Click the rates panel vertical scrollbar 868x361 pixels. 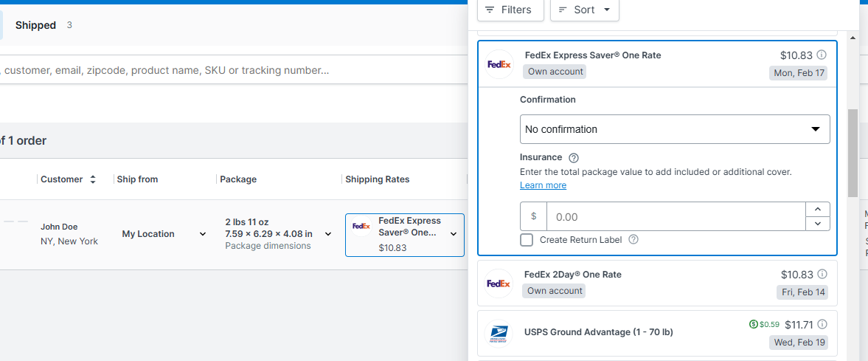pyautogui.click(x=853, y=153)
